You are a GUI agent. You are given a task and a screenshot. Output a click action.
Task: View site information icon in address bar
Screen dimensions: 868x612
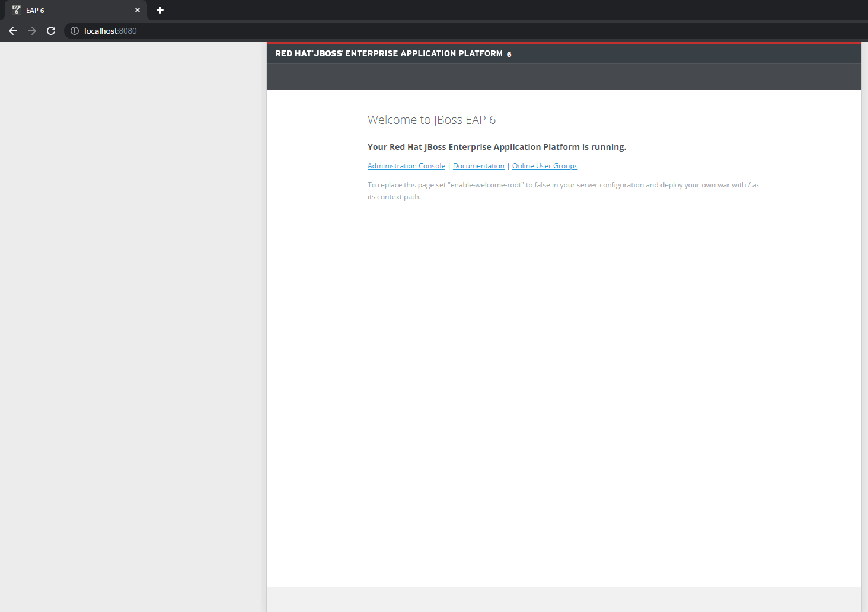(75, 31)
